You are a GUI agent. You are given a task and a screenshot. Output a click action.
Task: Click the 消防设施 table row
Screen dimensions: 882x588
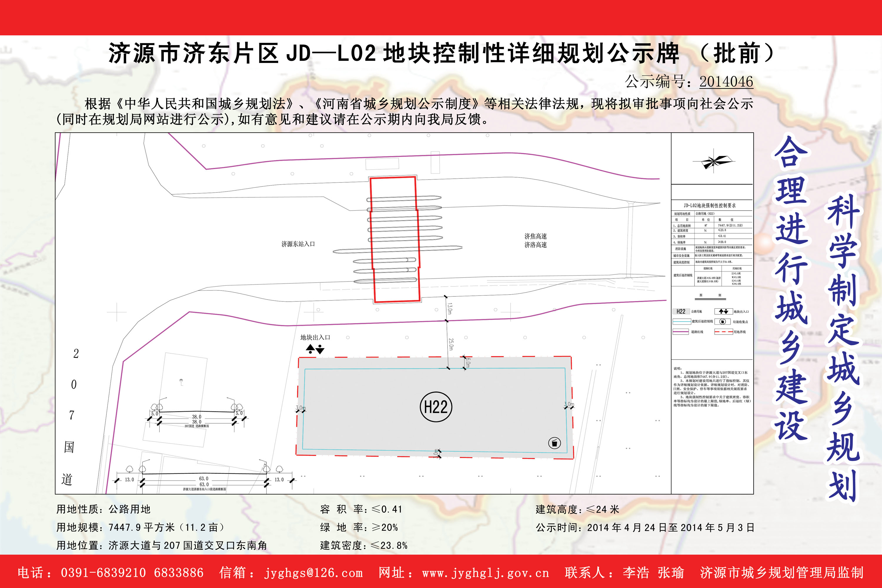point(712,249)
